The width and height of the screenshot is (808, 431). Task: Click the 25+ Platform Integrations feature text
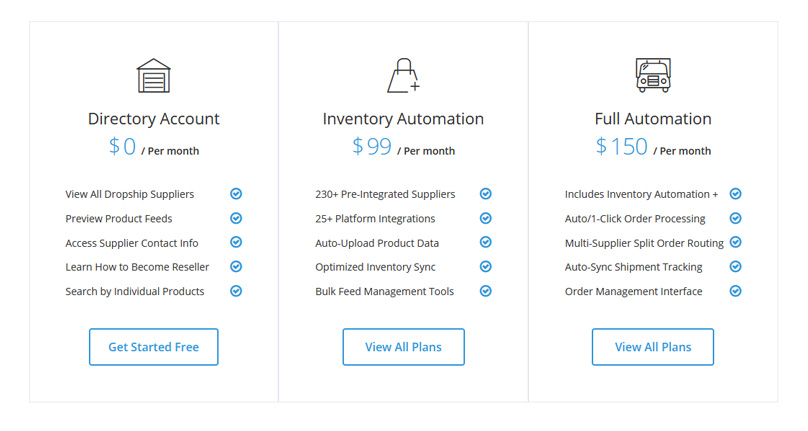pyautogui.click(x=375, y=218)
